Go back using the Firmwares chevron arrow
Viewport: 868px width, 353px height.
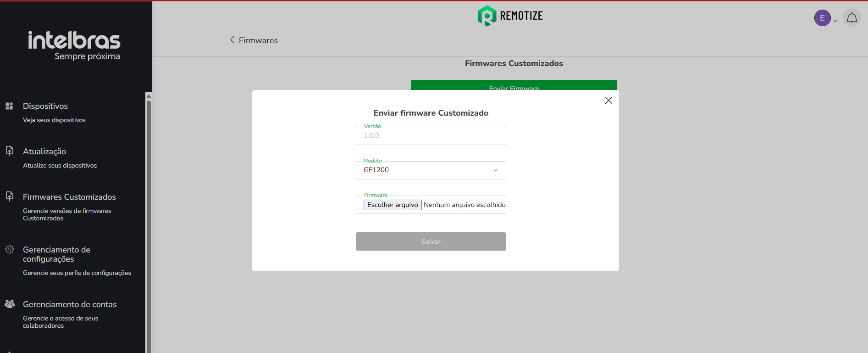point(232,40)
